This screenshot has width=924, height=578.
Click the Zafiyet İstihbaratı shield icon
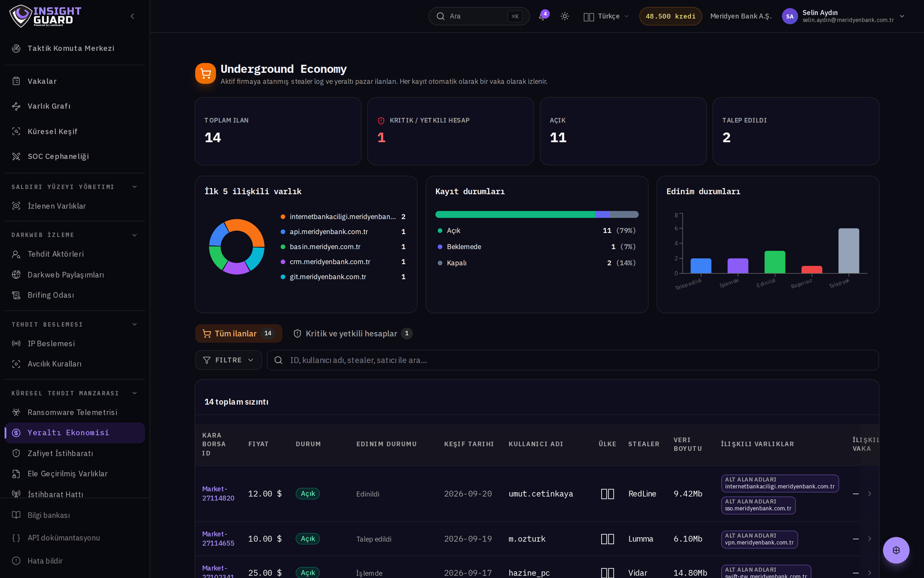point(16,454)
